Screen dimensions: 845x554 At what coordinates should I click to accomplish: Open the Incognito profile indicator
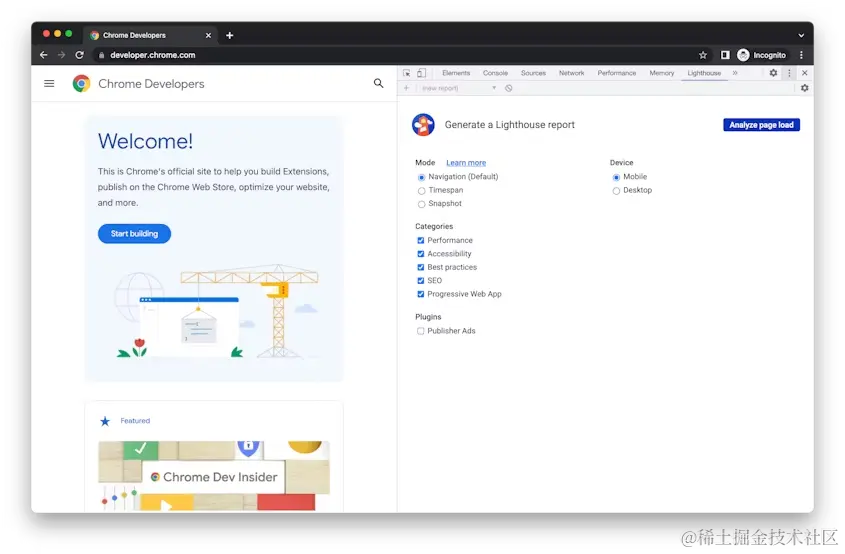761,55
